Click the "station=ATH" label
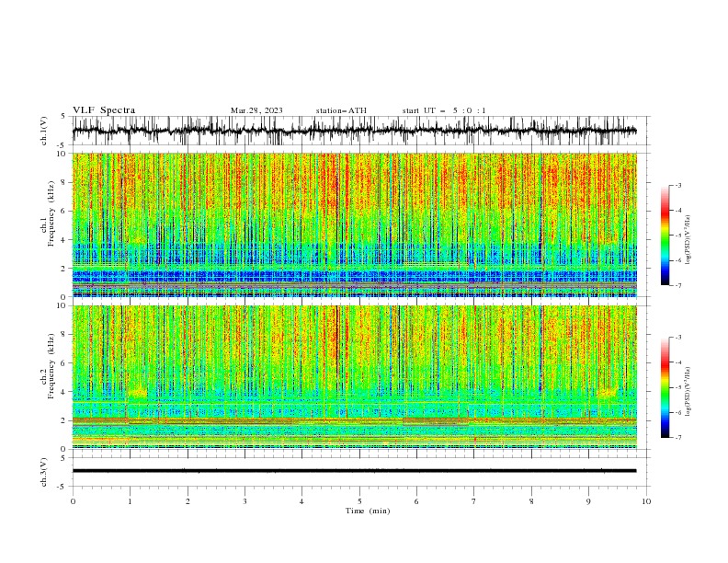This screenshot has height=563, width=728. (341, 110)
